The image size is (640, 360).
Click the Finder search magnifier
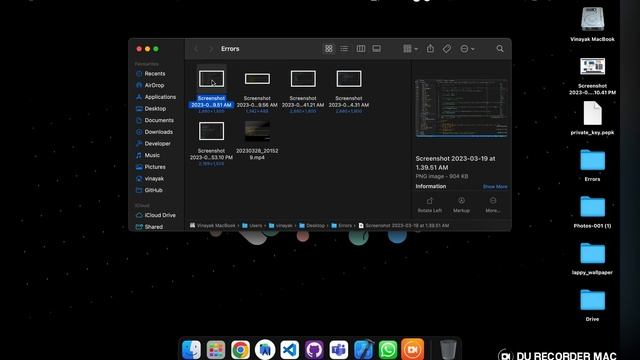point(500,49)
